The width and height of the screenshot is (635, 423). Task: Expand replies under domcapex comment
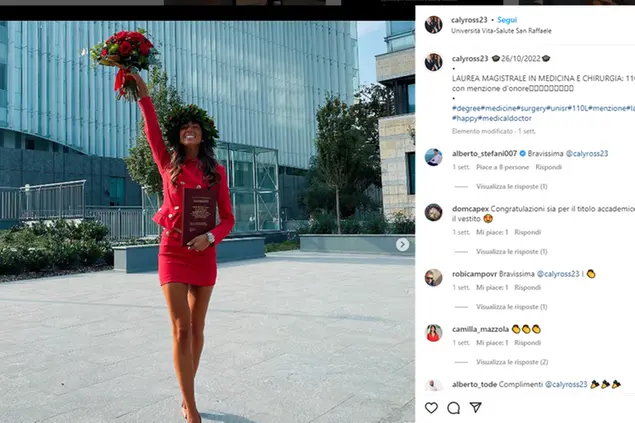click(x=511, y=252)
